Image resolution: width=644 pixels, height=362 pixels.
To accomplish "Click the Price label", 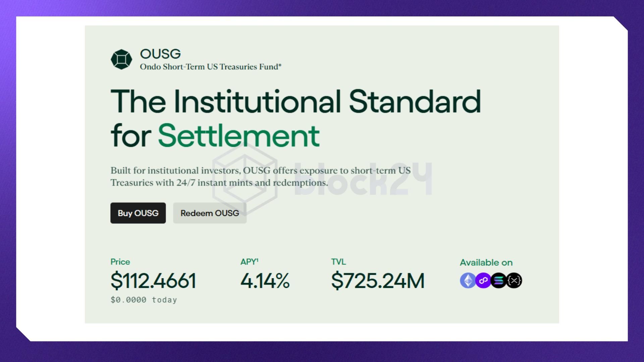I will 120,262.
